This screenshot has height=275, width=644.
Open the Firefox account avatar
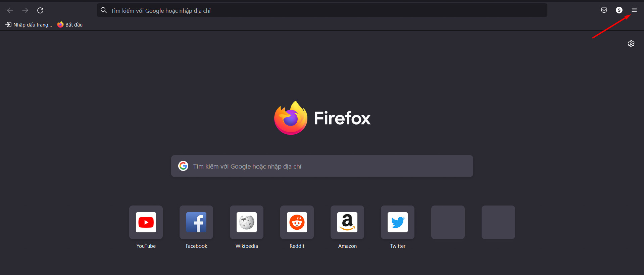pos(619,10)
